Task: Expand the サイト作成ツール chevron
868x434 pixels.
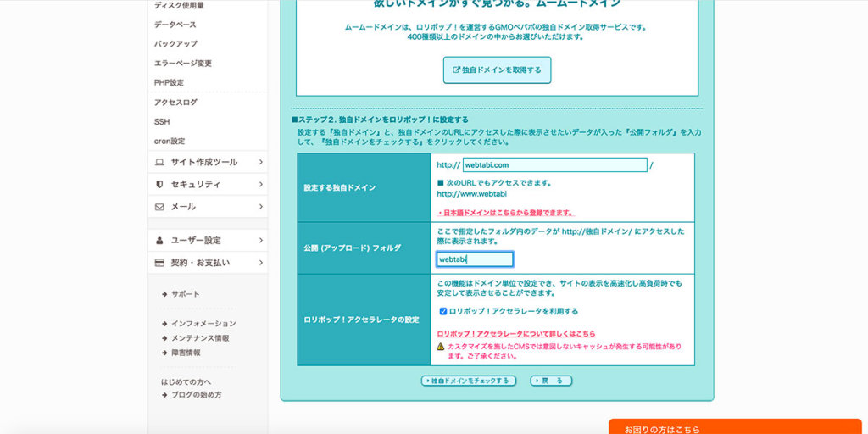Action: 260,162
